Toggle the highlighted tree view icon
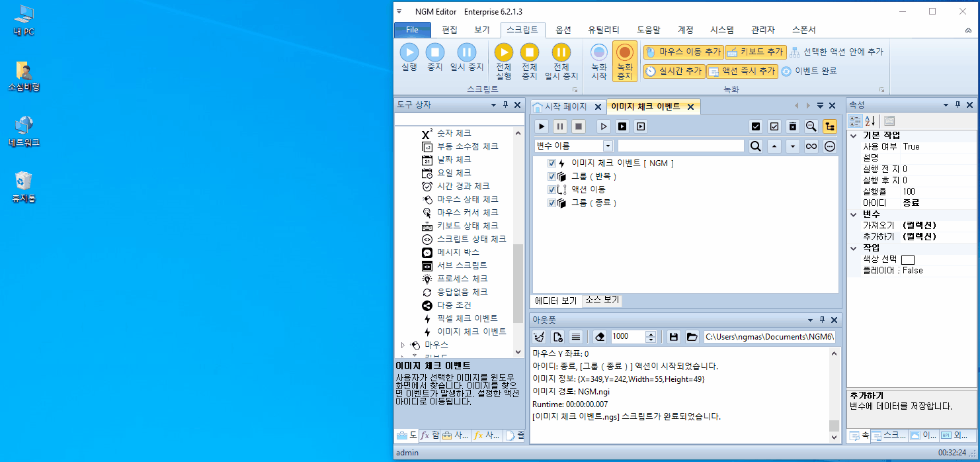 [829, 126]
